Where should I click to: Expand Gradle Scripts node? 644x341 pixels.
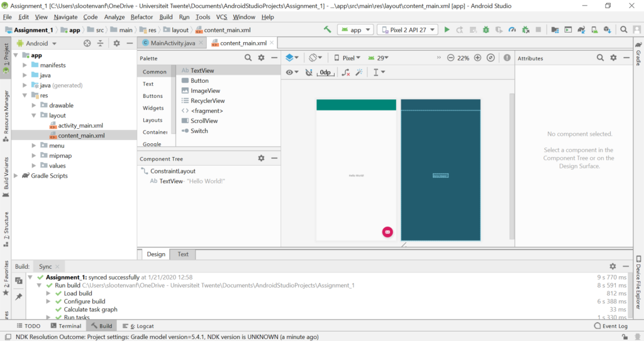(x=16, y=176)
